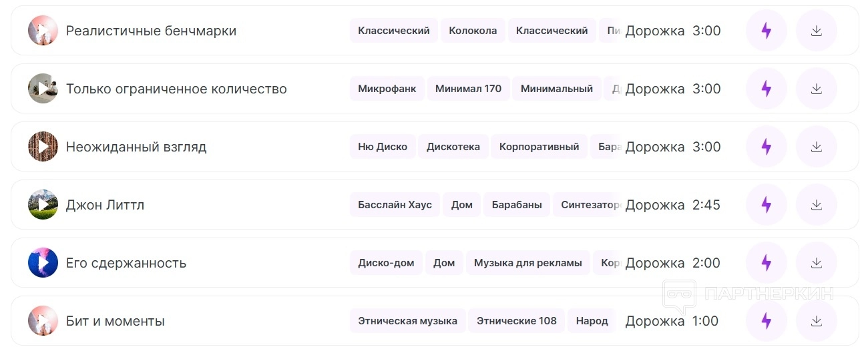Select the Минимал 170 tag

click(x=468, y=89)
